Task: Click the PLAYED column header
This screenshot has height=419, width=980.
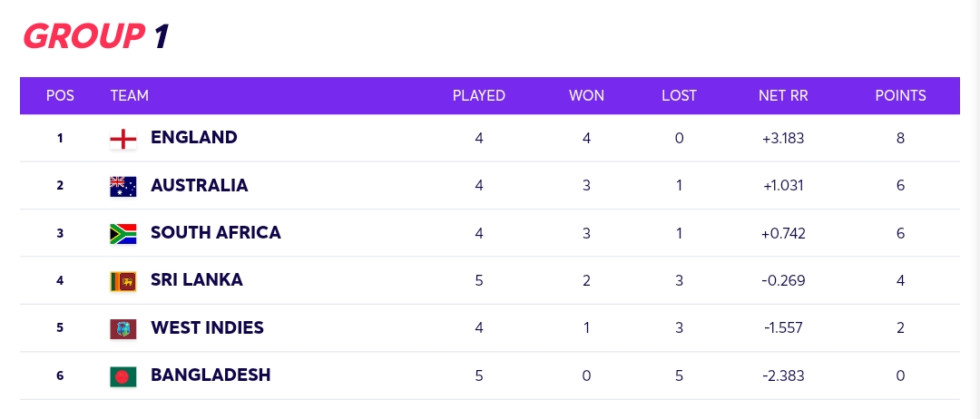Action: [479, 95]
